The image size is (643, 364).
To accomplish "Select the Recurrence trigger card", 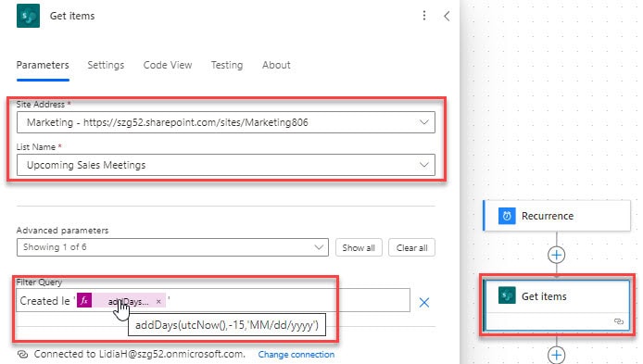I will [x=557, y=216].
